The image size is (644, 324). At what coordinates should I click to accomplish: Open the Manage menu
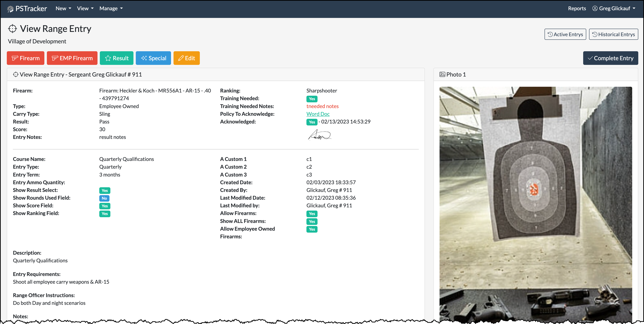[111, 9]
